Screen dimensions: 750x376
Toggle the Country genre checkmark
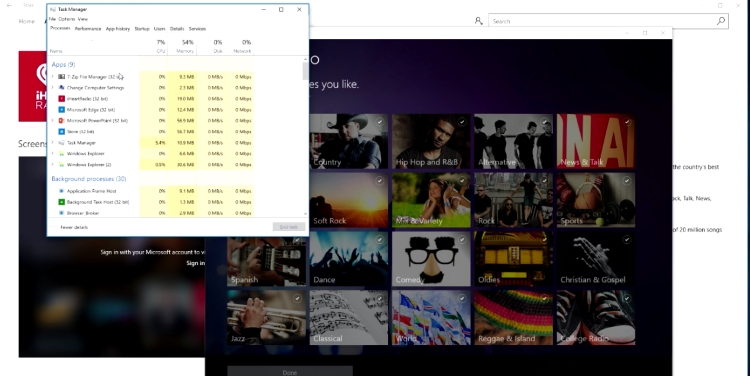(x=380, y=122)
